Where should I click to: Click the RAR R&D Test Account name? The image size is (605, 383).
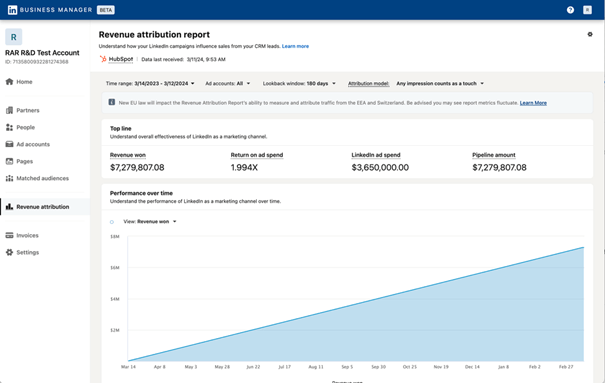pos(42,53)
